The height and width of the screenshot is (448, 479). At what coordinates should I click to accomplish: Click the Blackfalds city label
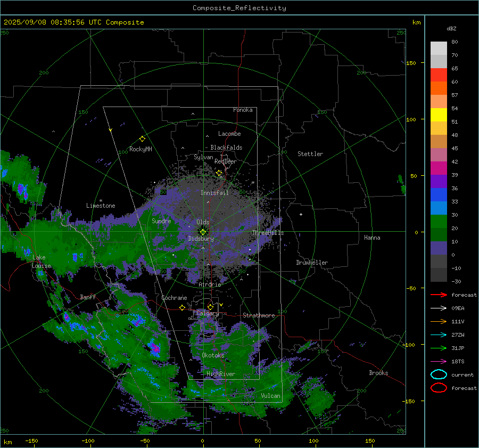pos(226,148)
